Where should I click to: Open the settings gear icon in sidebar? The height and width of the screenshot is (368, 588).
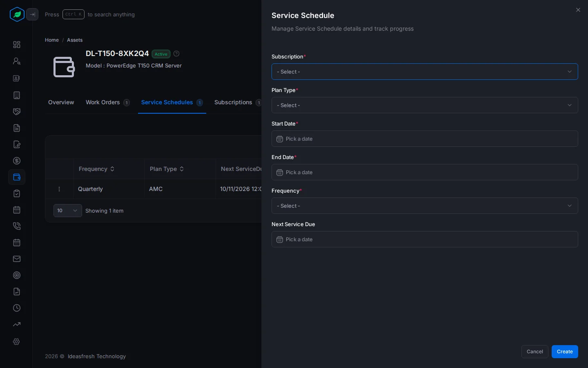pos(17,341)
